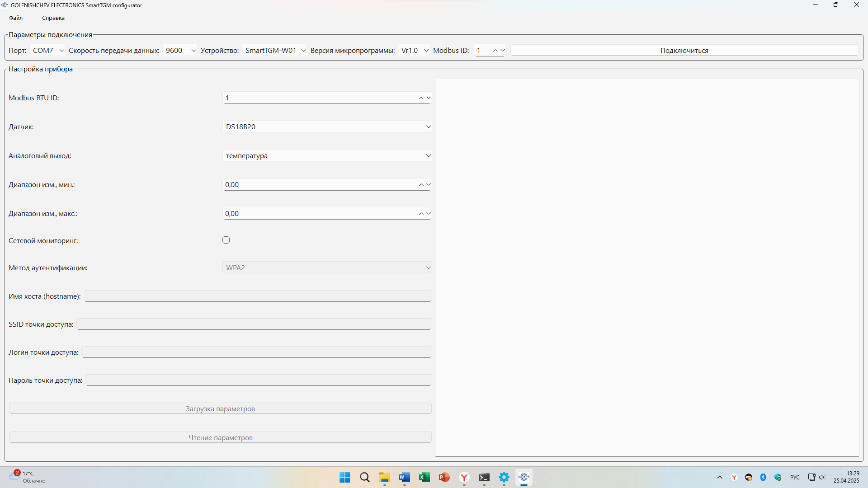The width and height of the screenshot is (868, 488).
Task: Open the terminal app in taskbar
Action: [x=484, y=477]
